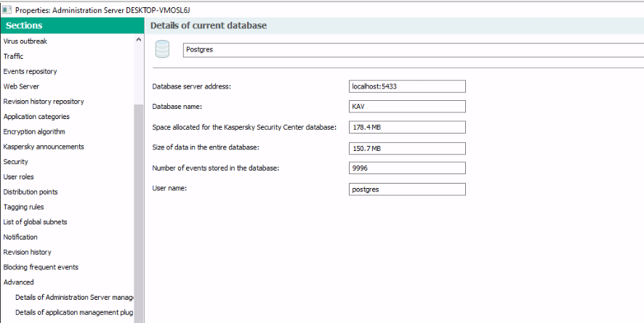The height and width of the screenshot is (323, 644).
Task: Open Details of application management plug-ins
Action: [x=74, y=312]
